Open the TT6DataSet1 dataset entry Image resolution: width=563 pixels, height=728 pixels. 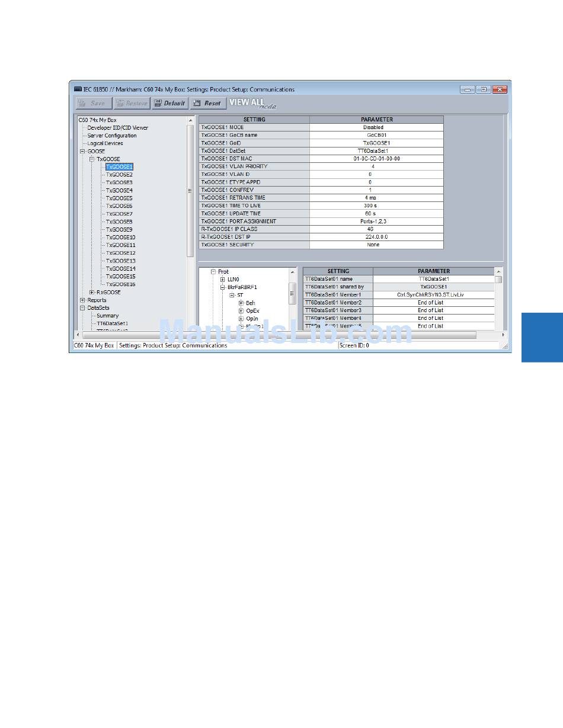pyautogui.click(x=112, y=324)
